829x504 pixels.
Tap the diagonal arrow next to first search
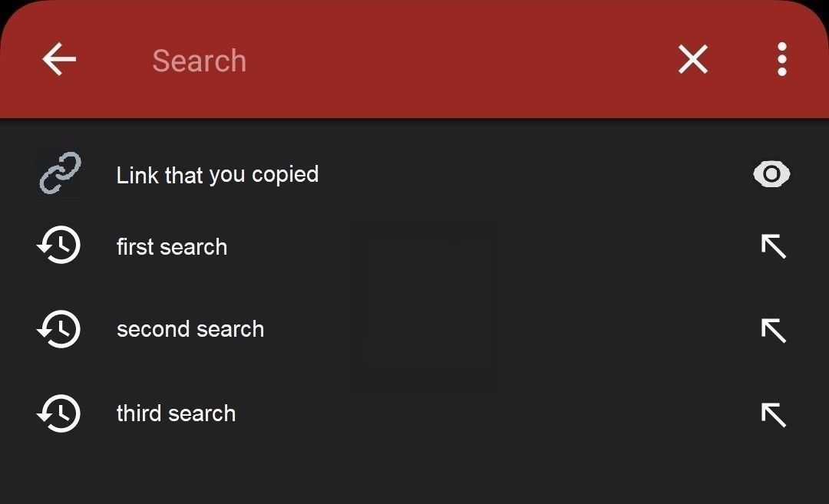coord(774,245)
